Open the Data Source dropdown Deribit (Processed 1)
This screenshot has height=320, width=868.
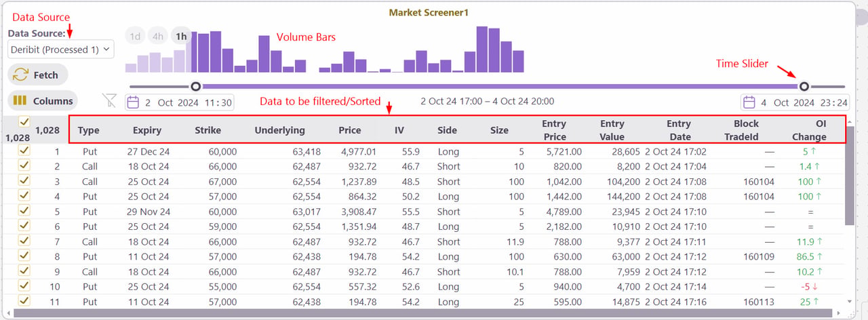point(61,49)
